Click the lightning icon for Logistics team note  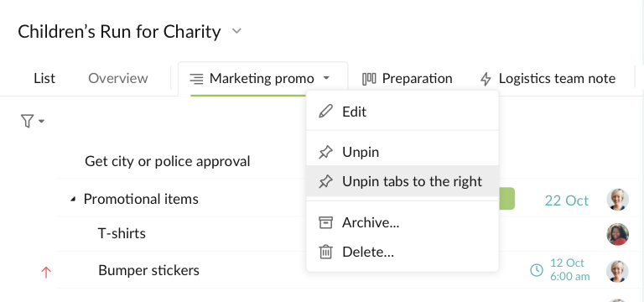(486, 79)
